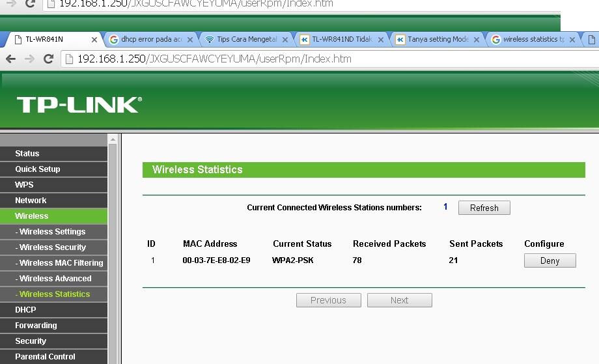Open the Wireless MAC Filtering submenu
The width and height of the screenshot is (599, 364).
(x=53, y=263)
